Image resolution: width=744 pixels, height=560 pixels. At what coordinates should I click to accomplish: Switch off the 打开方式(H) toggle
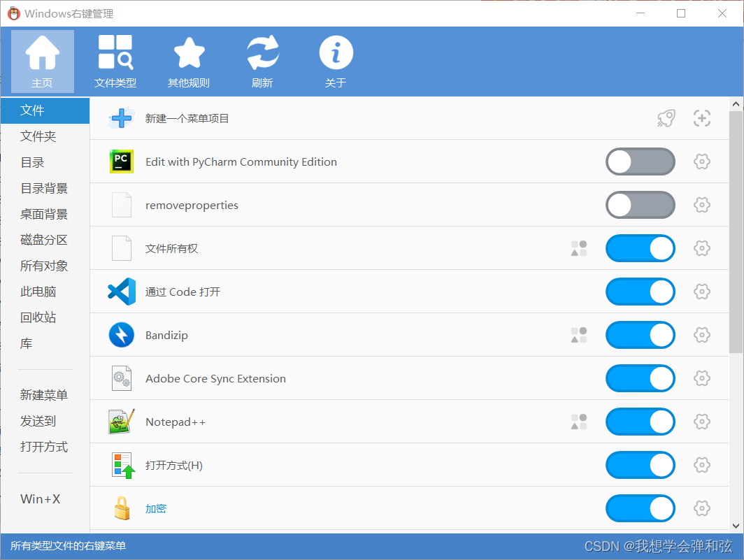coord(640,465)
